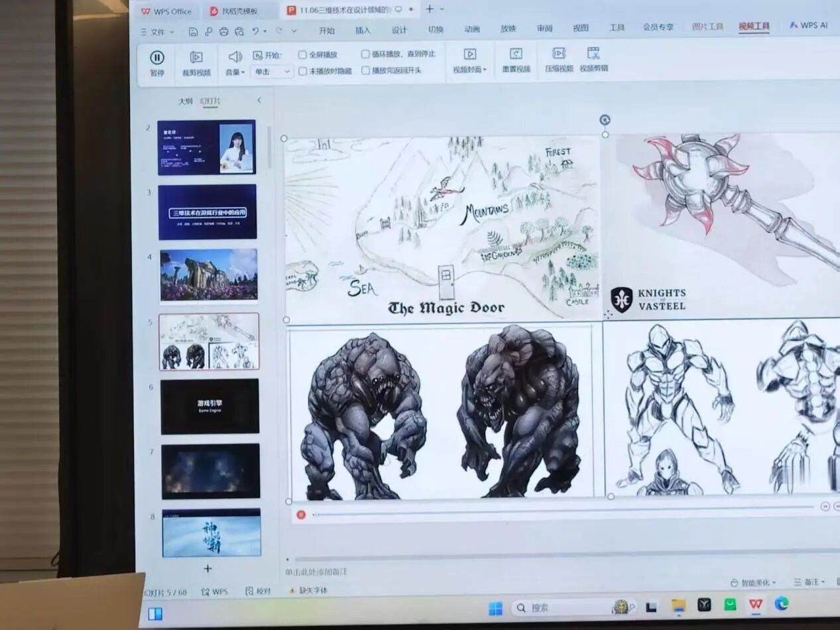Click the 缺失字体 missing fonts notice
Screen dimensions: 840x630
pyautogui.click(x=309, y=590)
